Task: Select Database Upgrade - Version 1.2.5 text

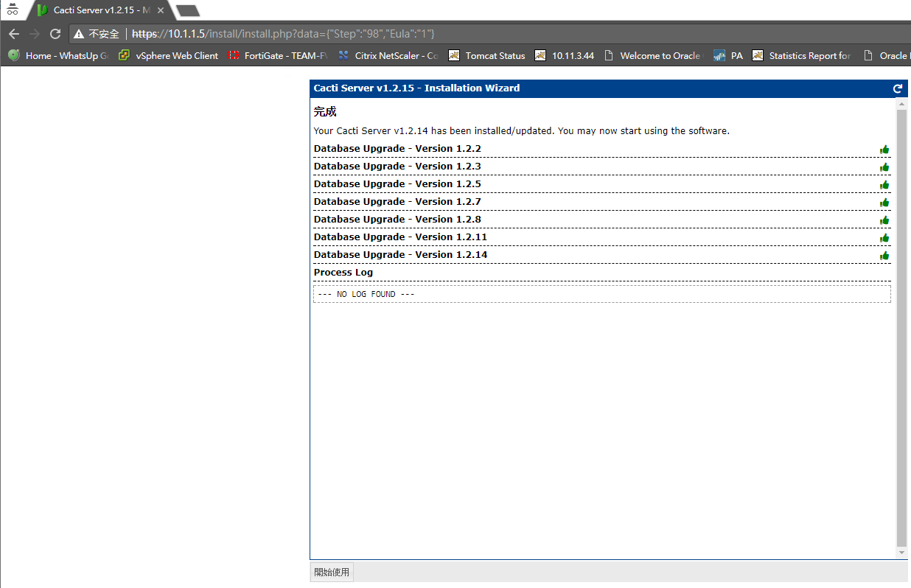Action: point(397,184)
